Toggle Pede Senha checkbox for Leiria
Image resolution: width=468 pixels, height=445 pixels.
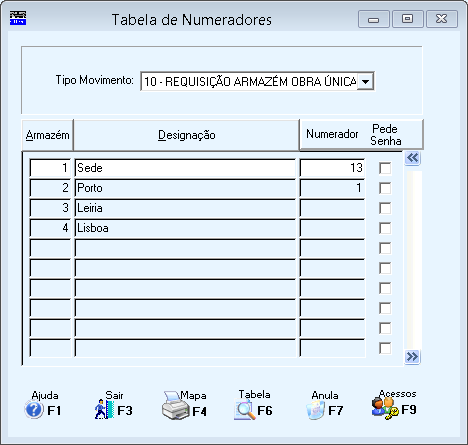[385, 208]
